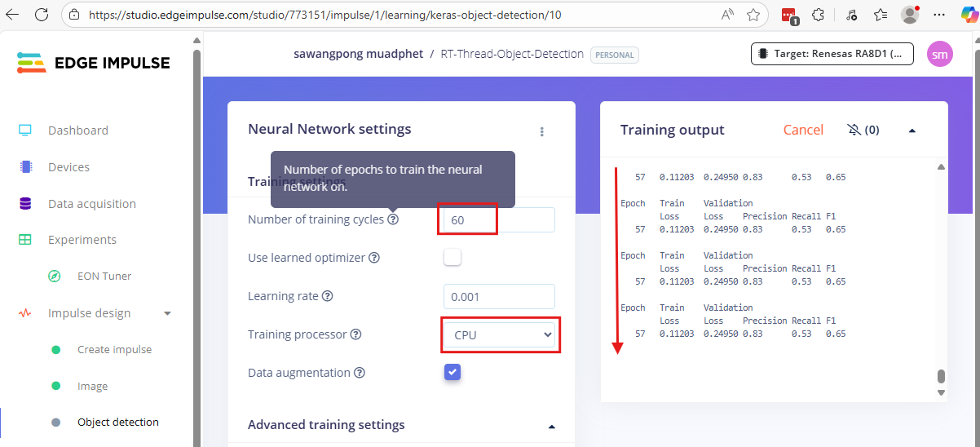Open Data acquisition from the sidebar
This screenshot has height=447, width=980.
click(91, 204)
